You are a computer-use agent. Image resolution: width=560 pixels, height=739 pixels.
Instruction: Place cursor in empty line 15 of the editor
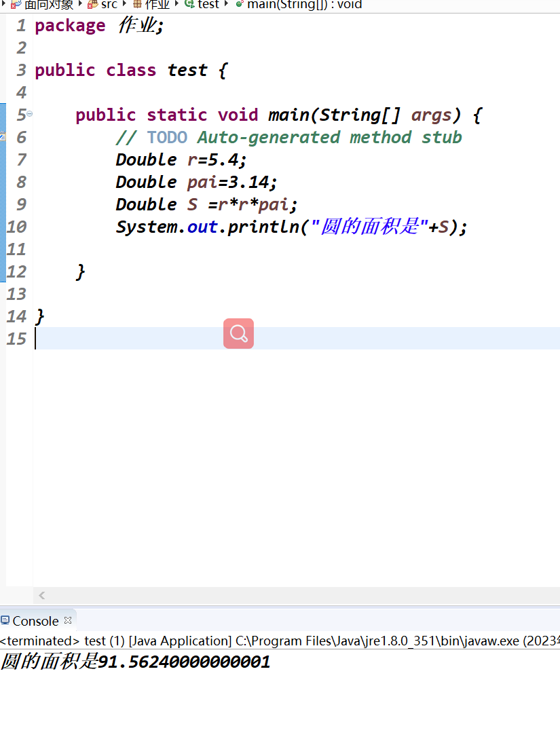[297, 339]
